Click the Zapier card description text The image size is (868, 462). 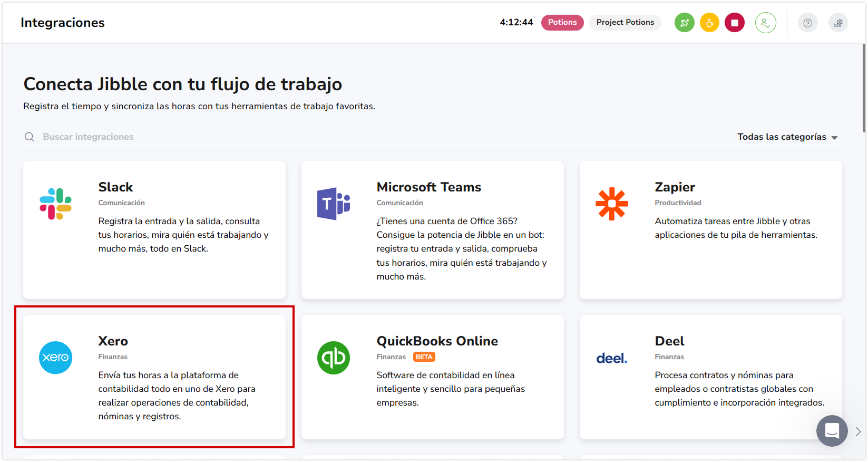(x=736, y=228)
